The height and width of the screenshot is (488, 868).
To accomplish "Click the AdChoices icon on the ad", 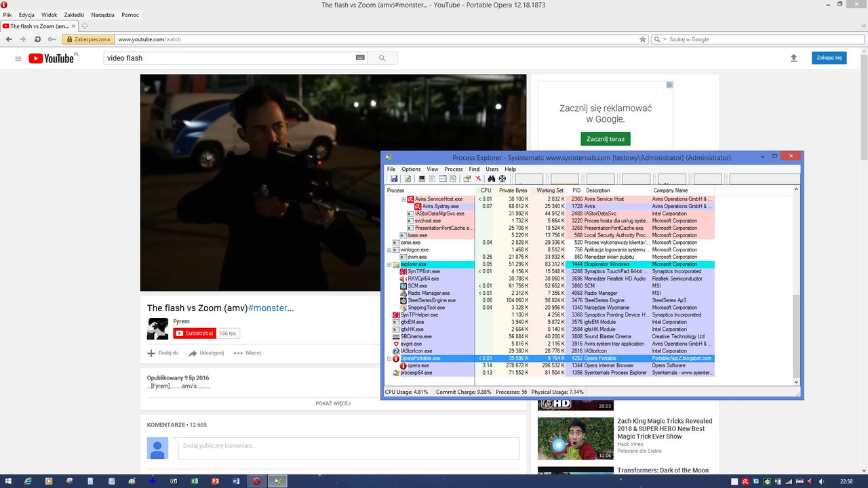I will click(669, 85).
